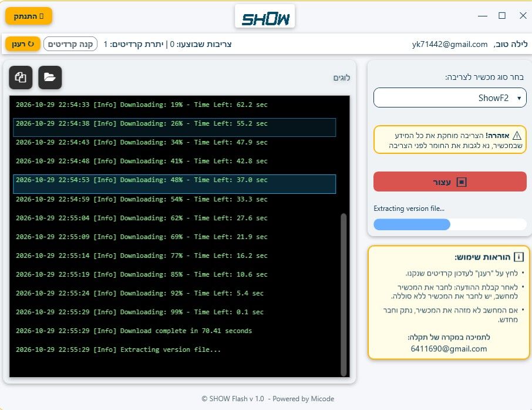
Task: Copy logs with the clipboard icon button
Action: (x=21, y=78)
